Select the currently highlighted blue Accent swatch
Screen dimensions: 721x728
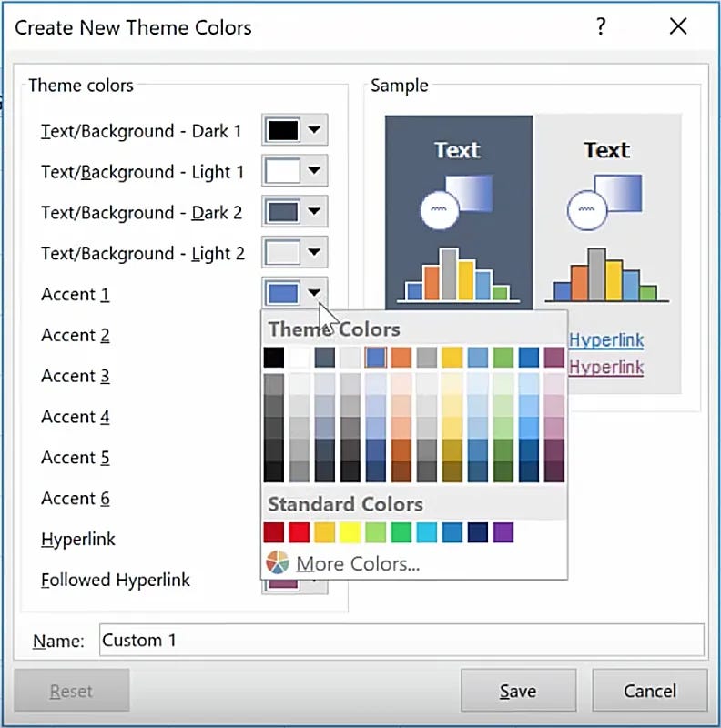(x=376, y=357)
